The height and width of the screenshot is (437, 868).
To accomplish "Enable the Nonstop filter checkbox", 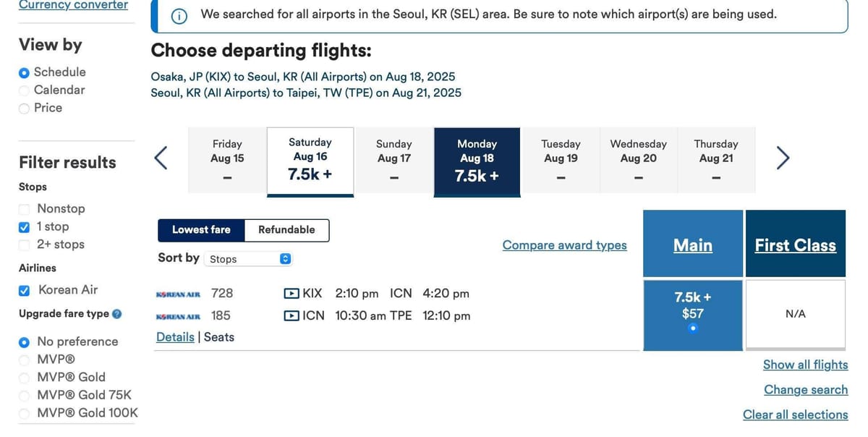I will click(x=25, y=209).
